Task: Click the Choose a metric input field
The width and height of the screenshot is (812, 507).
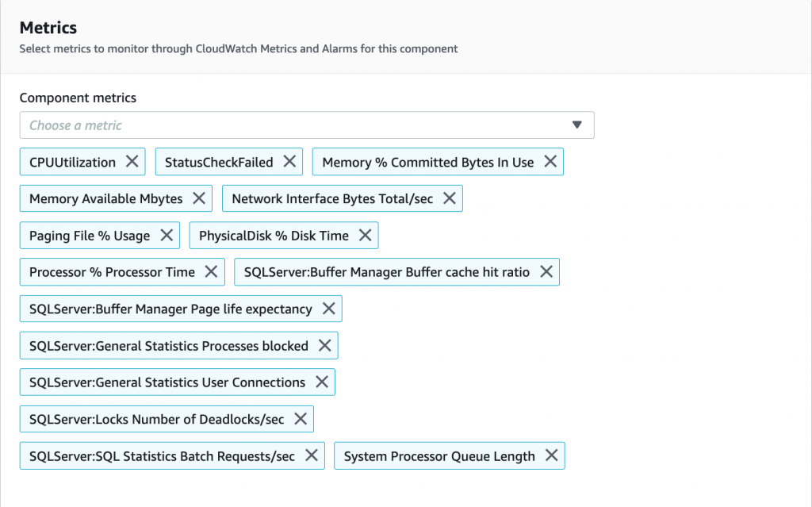Action: pos(238,125)
